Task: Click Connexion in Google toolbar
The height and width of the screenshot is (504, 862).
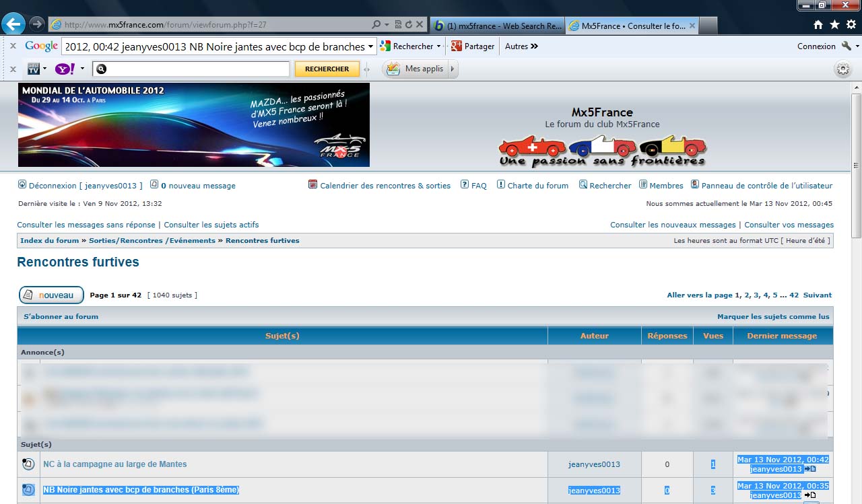Action: point(816,46)
